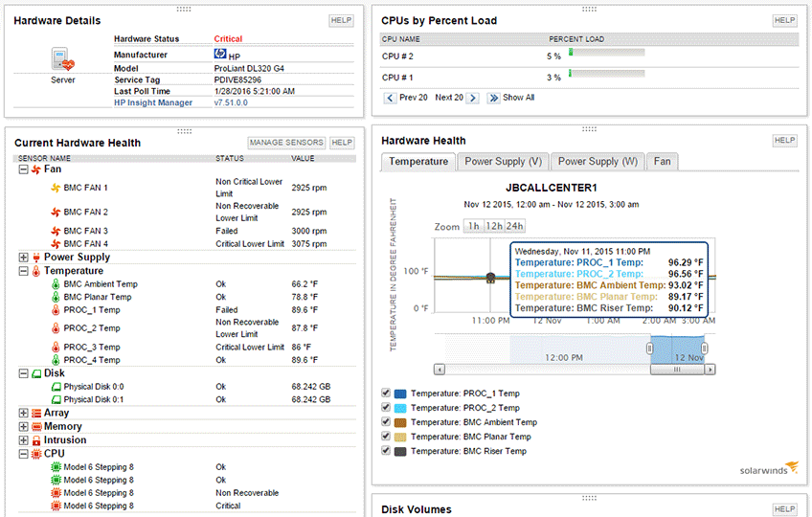Collapse the CPU sensor group
Screen dimensions: 812x517
click(23, 454)
